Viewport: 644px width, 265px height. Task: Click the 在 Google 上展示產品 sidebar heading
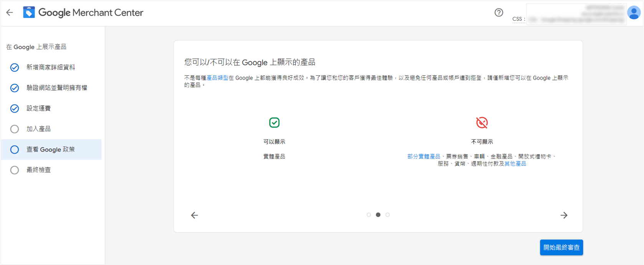(36, 47)
